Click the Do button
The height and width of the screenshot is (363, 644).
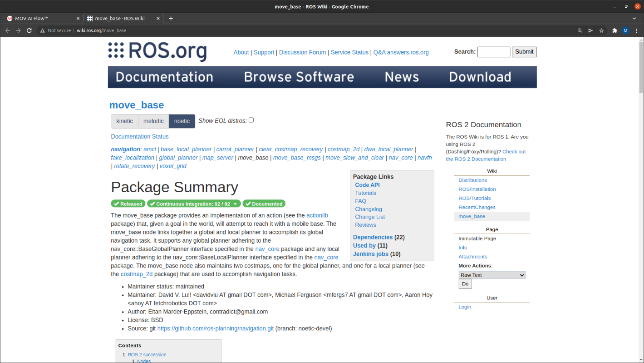pos(465,284)
